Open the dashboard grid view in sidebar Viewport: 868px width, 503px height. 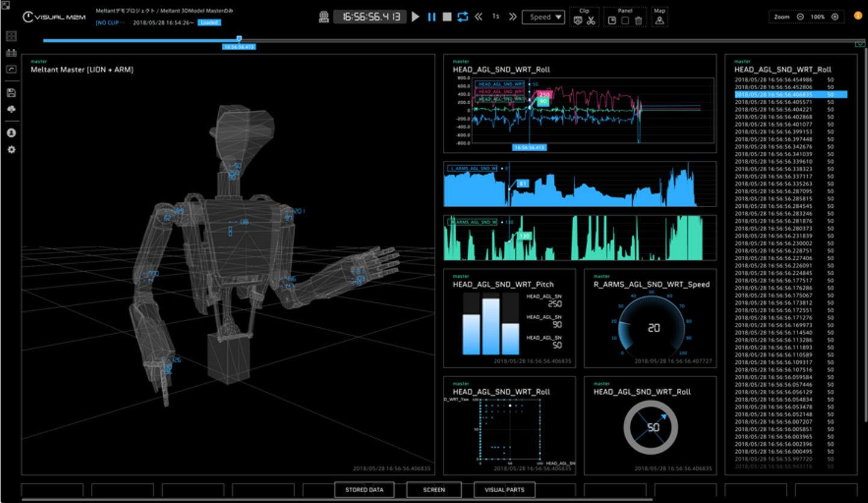(11, 36)
